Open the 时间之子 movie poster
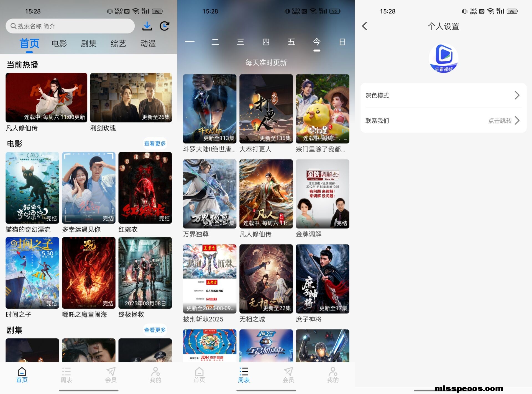 pyautogui.click(x=32, y=273)
